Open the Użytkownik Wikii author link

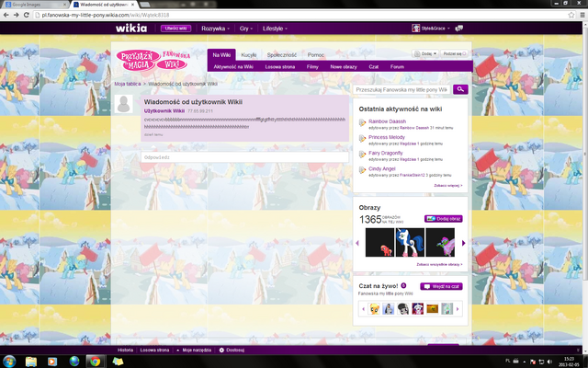point(164,110)
